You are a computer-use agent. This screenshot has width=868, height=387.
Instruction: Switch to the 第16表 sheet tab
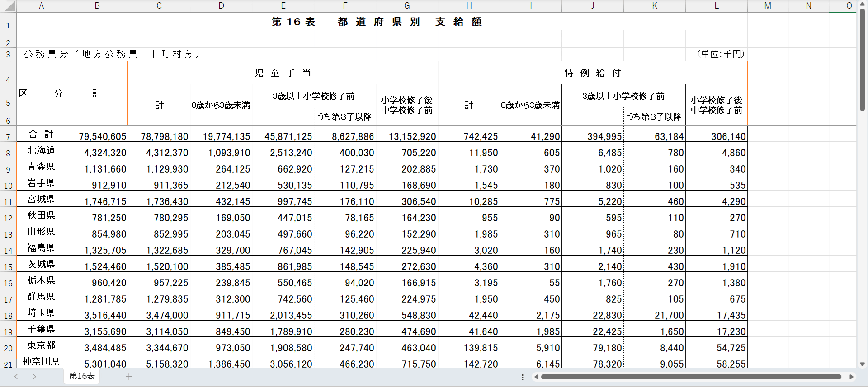(82, 376)
